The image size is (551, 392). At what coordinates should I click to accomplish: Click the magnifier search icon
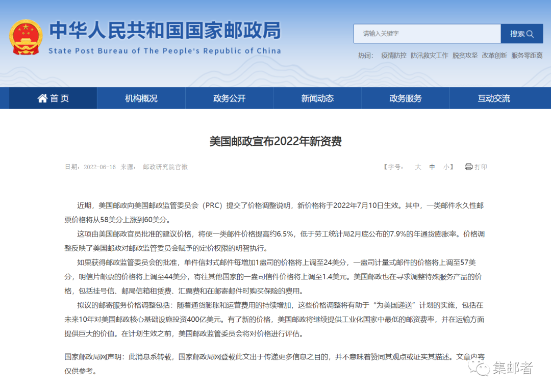pyautogui.click(x=530, y=34)
